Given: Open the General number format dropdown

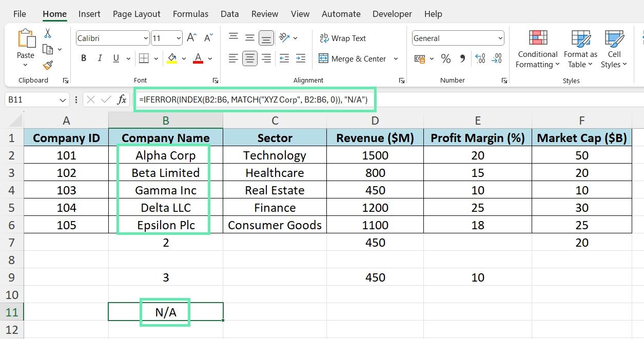Looking at the screenshot, I should [x=500, y=38].
